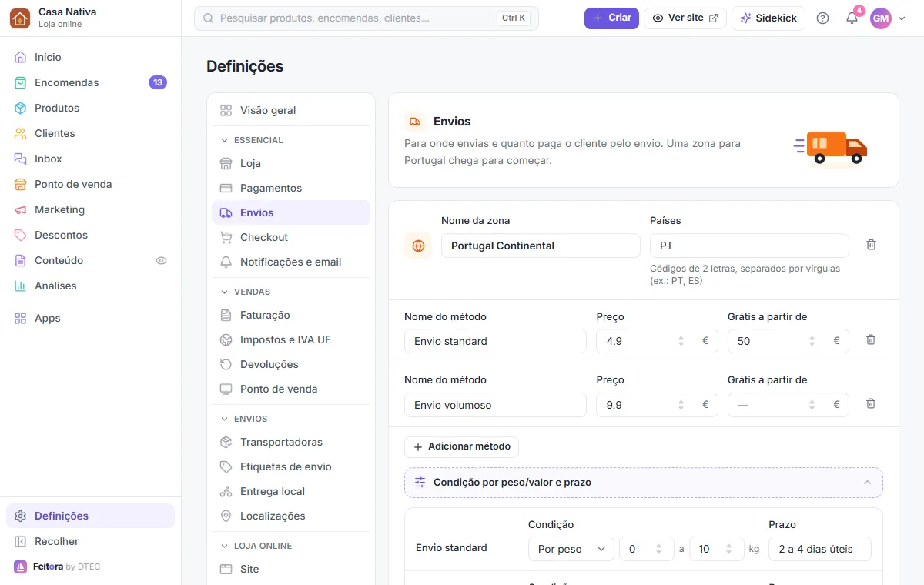
Task: Open the GM user avatar
Action: 881,18
